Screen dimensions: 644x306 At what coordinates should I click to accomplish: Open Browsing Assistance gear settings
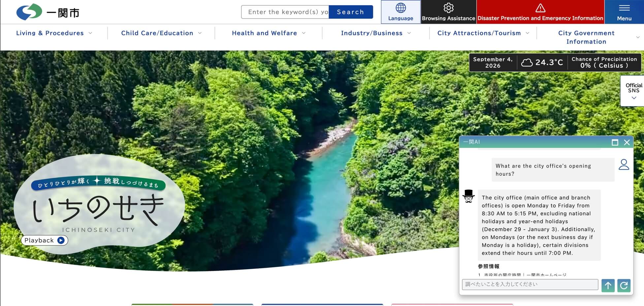click(x=448, y=12)
